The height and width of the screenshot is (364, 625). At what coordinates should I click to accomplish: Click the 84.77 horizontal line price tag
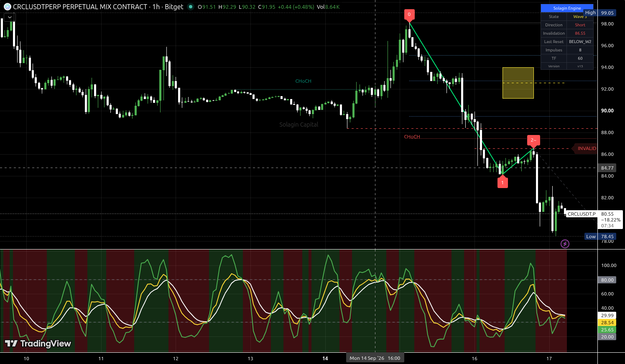607,168
